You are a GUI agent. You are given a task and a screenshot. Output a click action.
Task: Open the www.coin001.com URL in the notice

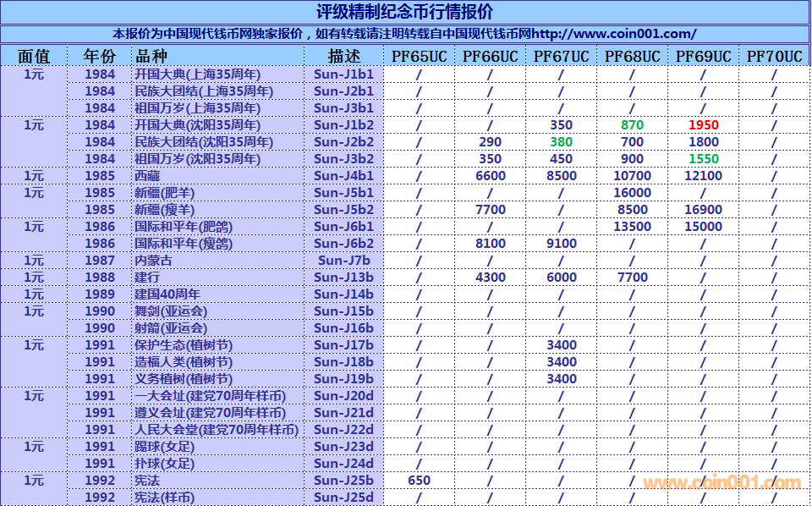[x=613, y=34]
